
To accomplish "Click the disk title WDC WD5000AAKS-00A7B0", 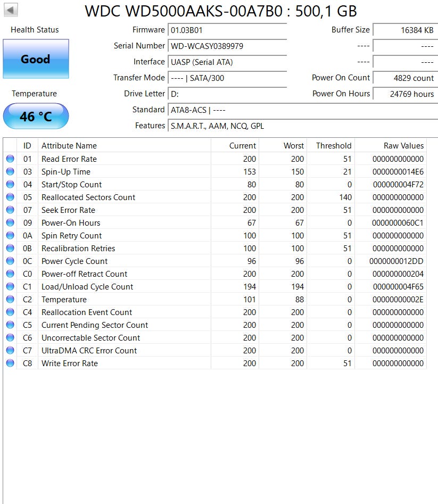I will tap(184, 11).
